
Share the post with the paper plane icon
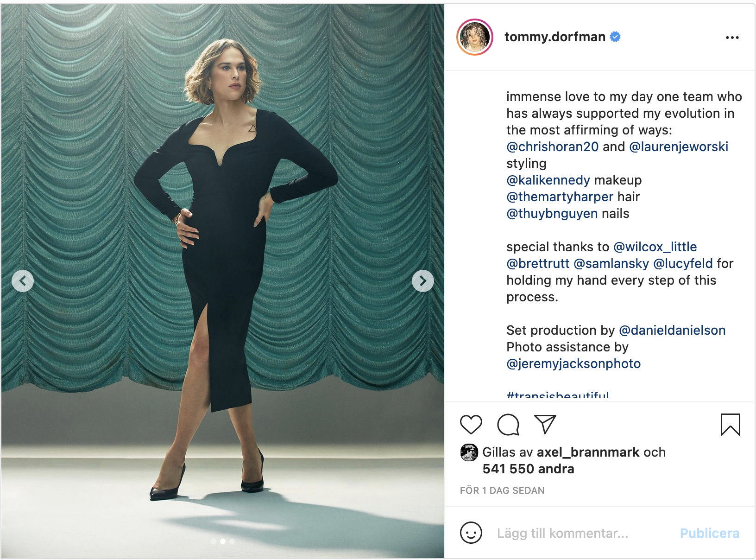click(x=545, y=424)
